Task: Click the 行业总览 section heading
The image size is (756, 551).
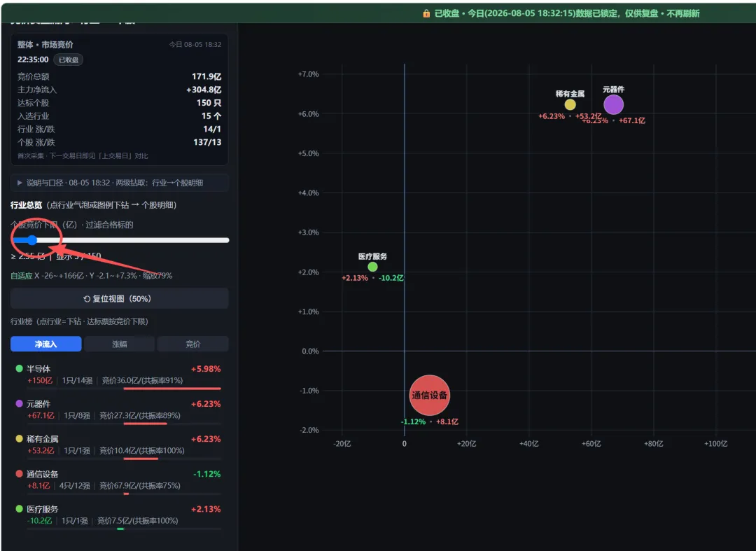Action: click(26, 205)
